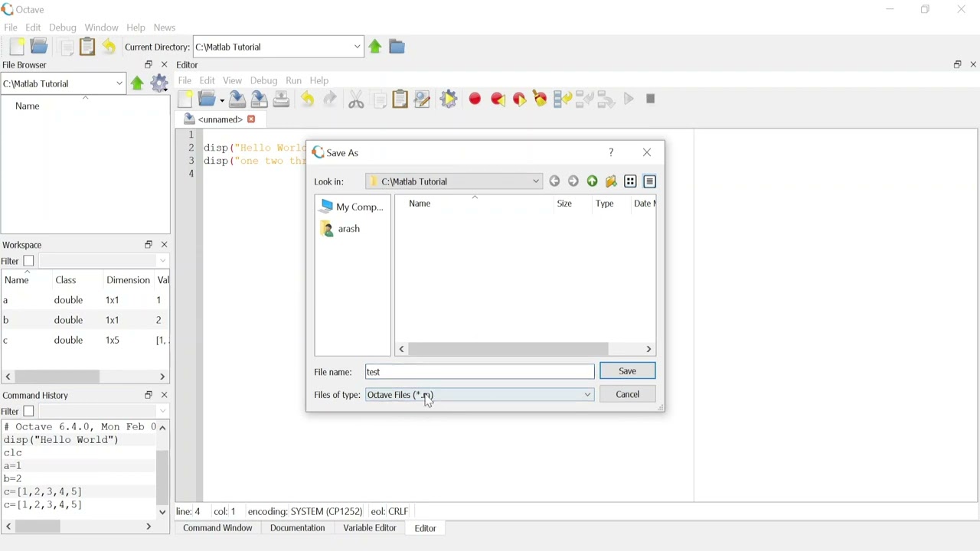Sort Save As file list by Size column

coord(565,204)
